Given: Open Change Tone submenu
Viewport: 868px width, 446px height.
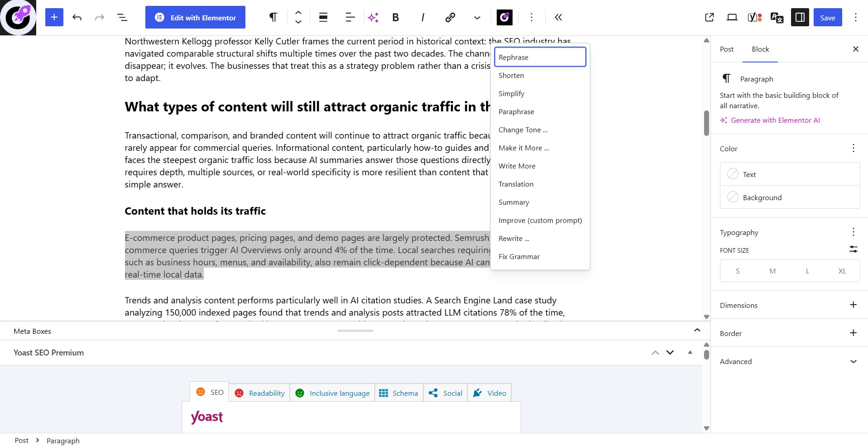Looking at the screenshot, I should coord(540,129).
